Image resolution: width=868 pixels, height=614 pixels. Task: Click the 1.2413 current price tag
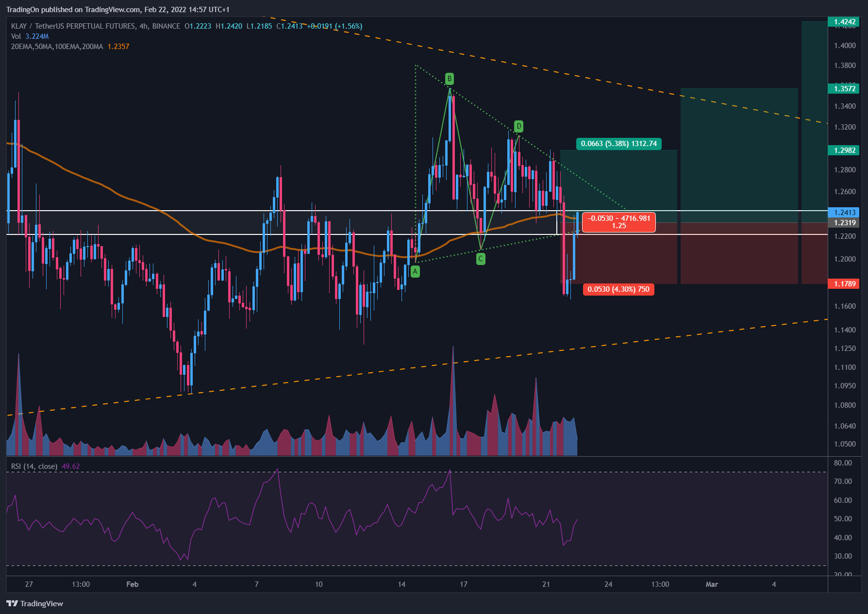tap(844, 213)
